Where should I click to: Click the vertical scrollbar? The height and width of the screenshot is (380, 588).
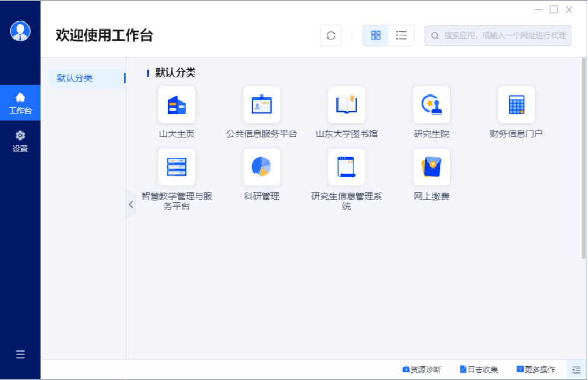[x=584, y=158]
